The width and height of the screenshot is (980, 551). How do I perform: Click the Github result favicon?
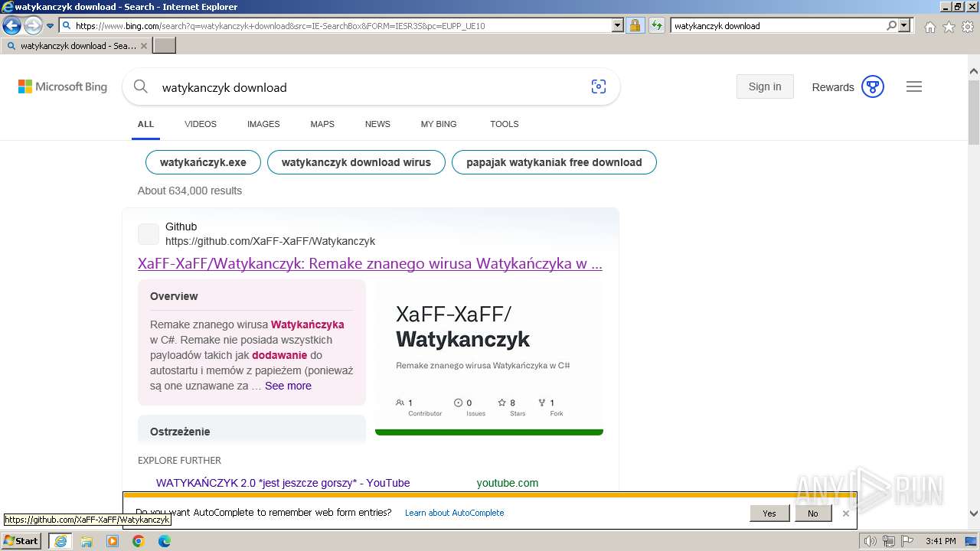coord(149,234)
